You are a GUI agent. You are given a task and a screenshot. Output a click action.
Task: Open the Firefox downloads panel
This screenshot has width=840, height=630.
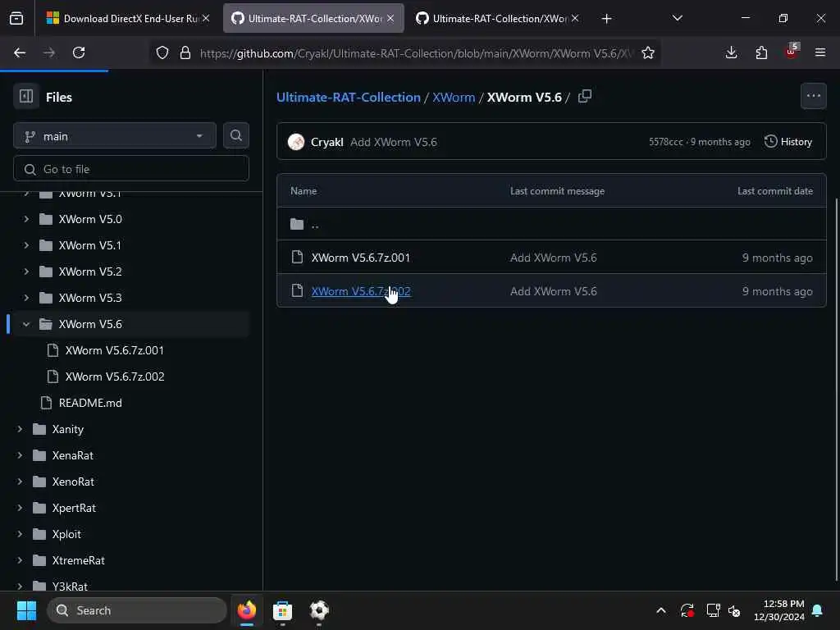(731, 52)
